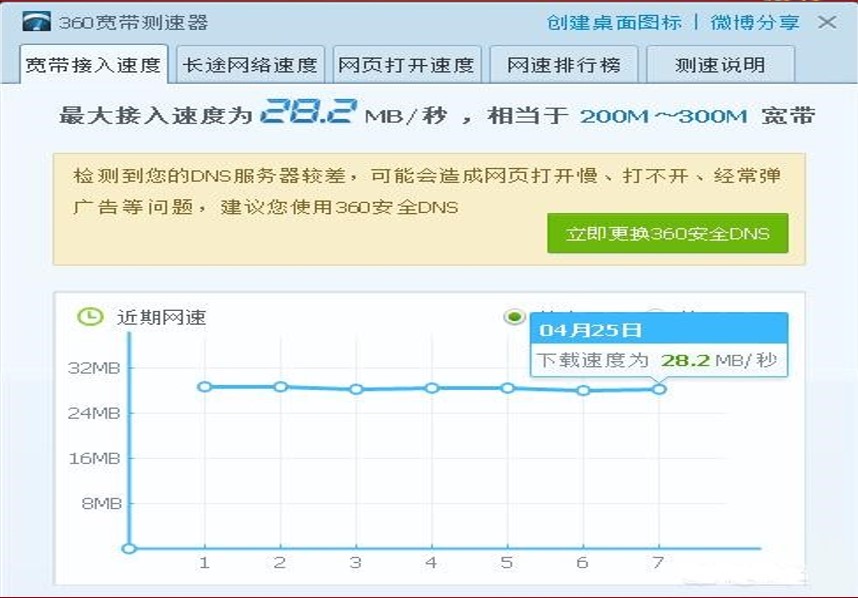Open the 网页打开速度 tab
This screenshot has height=598, width=858.
pos(411,62)
